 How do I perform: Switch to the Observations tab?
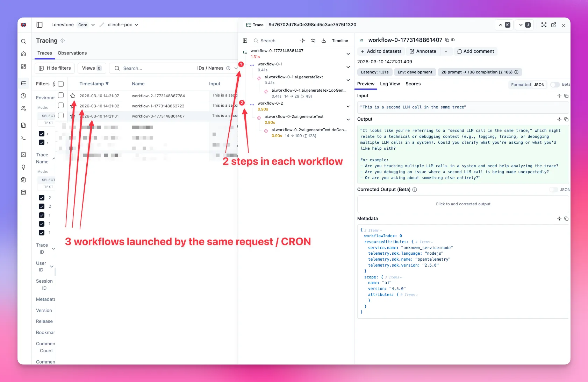pyautogui.click(x=72, y=53)
